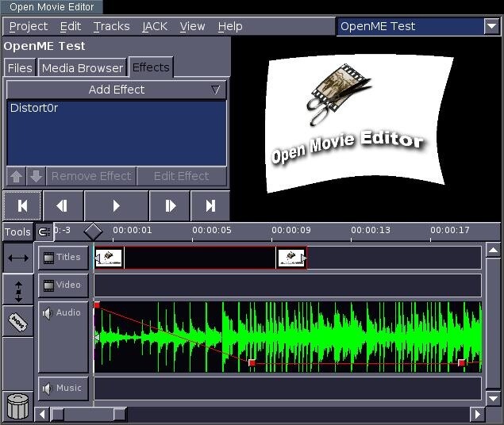Click the Titles track label
Image resolution: width=504 pixels, height=425 pixels.
point(68,257)
